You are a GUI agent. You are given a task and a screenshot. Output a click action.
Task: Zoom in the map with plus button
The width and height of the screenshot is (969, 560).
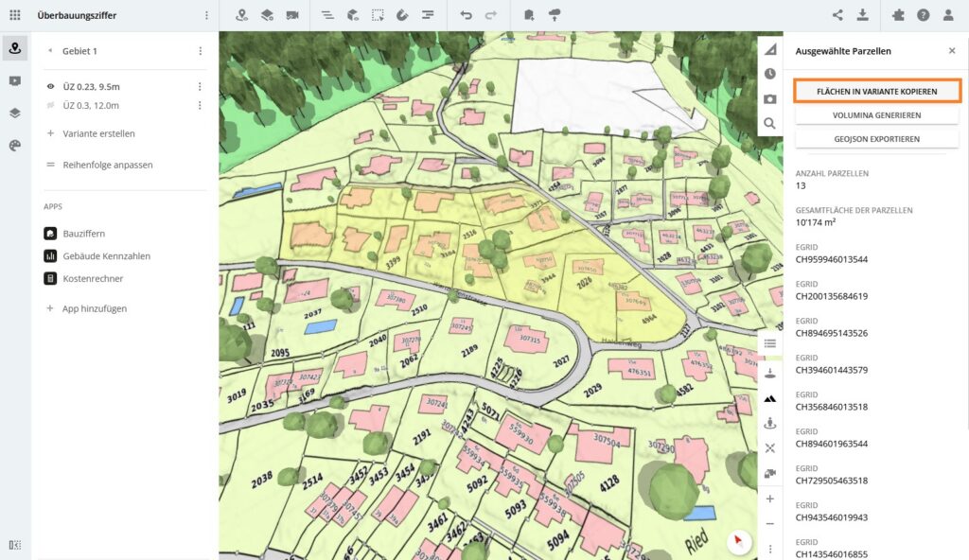point(769,499)
